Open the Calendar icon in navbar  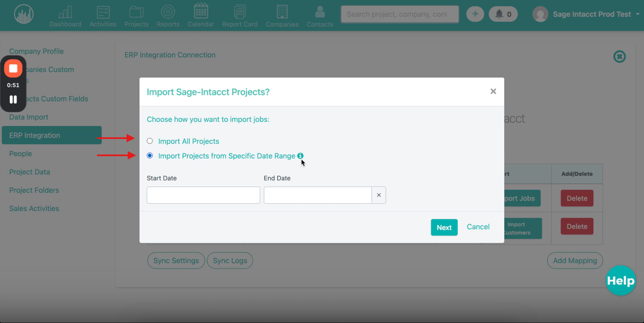(200, 12)
